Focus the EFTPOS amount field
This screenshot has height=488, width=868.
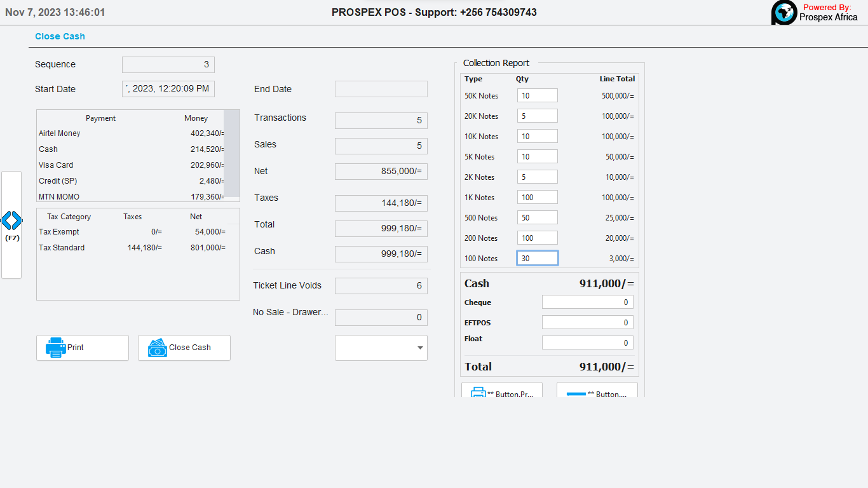pos(587,322)
